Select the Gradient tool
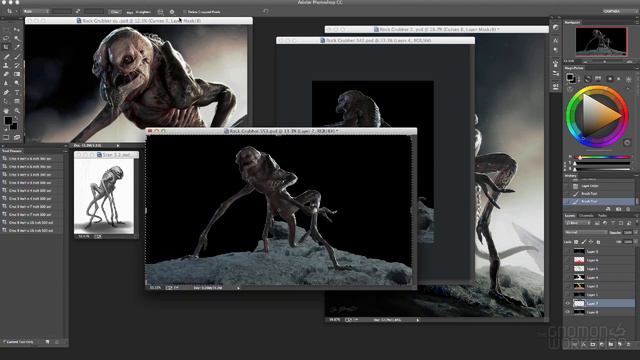Screen dimensions: 640x360 coord(17,74)
